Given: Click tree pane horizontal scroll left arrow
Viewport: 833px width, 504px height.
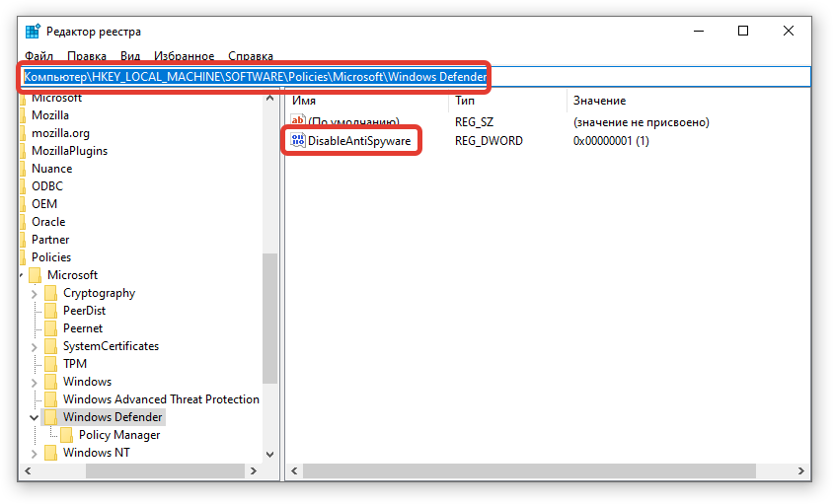Looking at the screenshot, I should pyautogui.click(x=28, y=471).
